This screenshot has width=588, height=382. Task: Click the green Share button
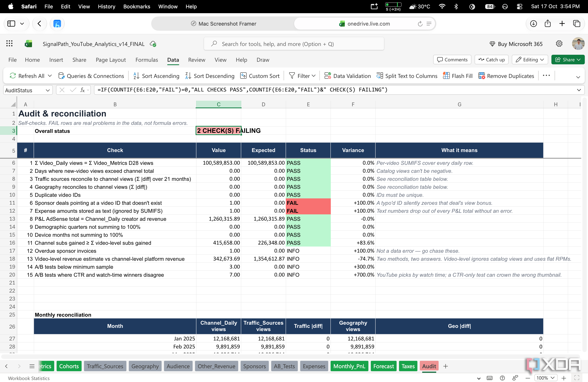pyautogui.click(x=568, y=60)
